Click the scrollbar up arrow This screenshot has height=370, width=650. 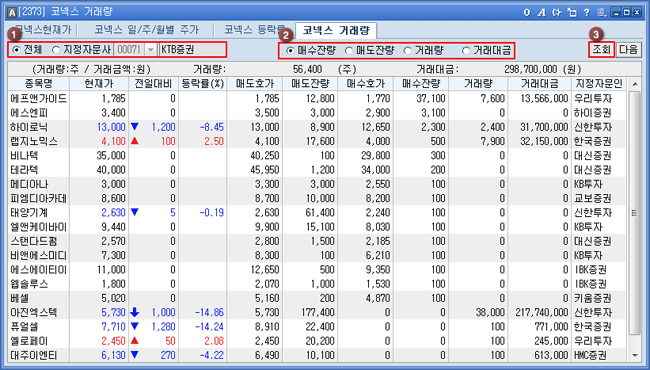coord(635,85)
